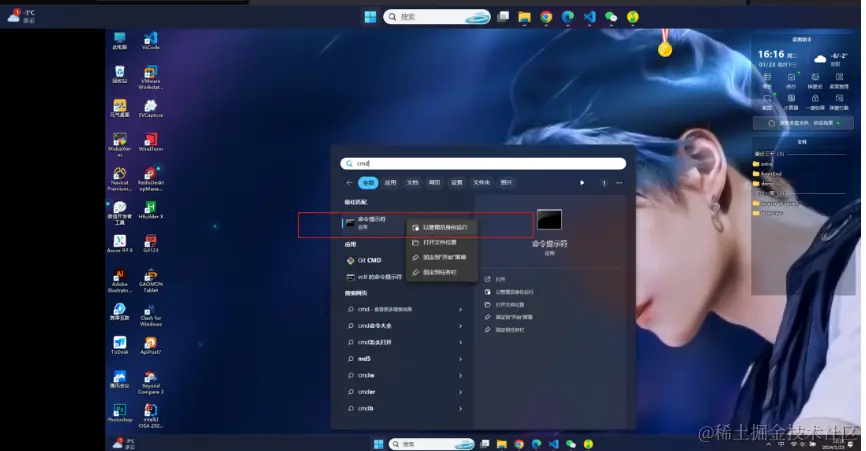Choose 固定到任务栏 in the context menu

441,272
